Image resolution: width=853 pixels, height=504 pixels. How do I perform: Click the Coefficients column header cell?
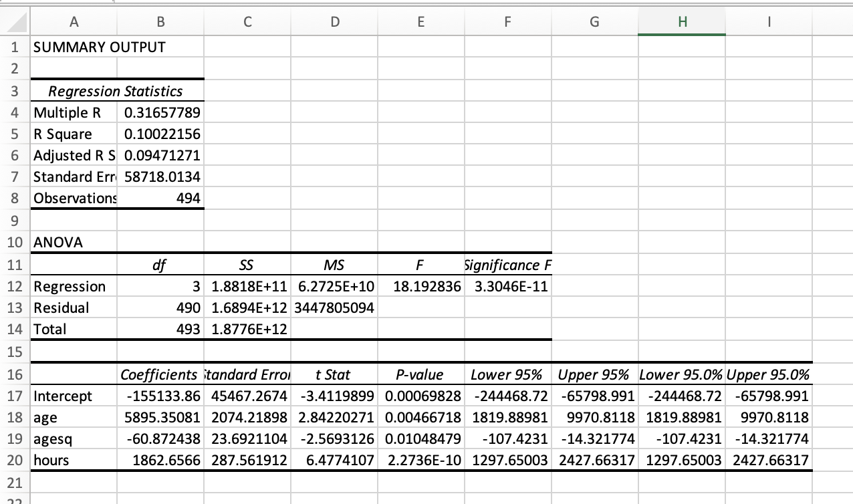[160, 374]
